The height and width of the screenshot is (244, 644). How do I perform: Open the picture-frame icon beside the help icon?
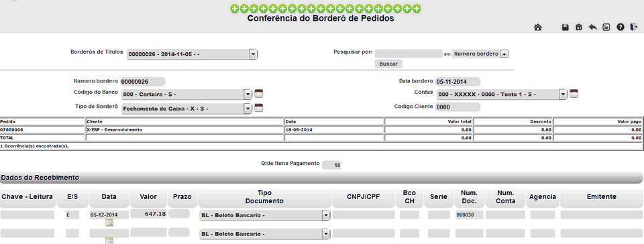[x=606, y=27]
